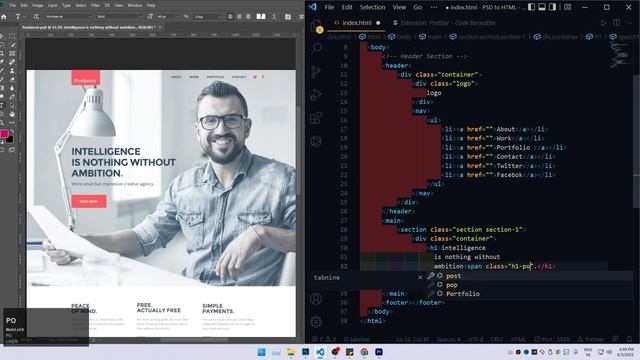Click Photoshop background color swatch

(9, 139)
